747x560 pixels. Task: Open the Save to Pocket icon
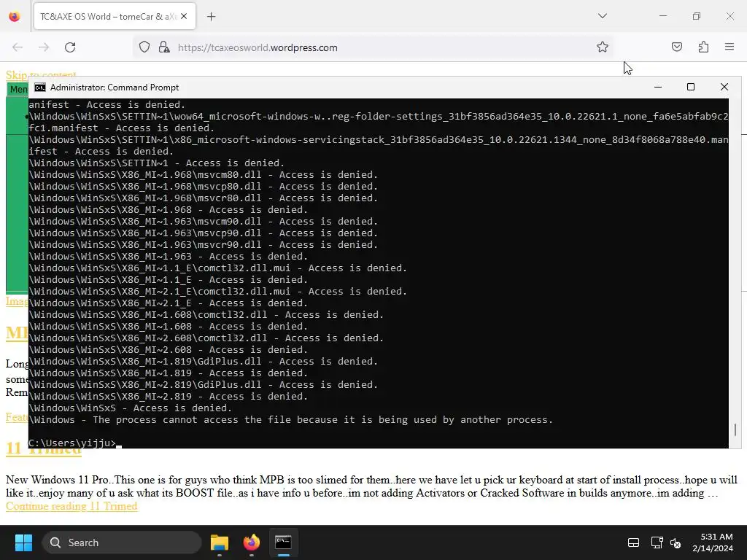[676, 47]
